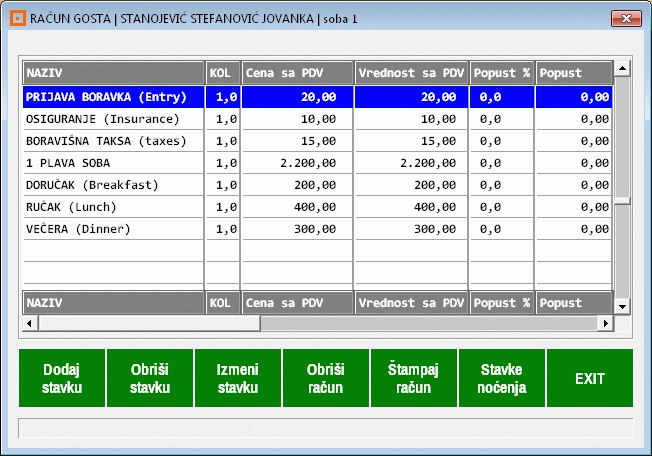Click the top NAZIV column header
Screen dimensions: 652x456
pos(113,73)
